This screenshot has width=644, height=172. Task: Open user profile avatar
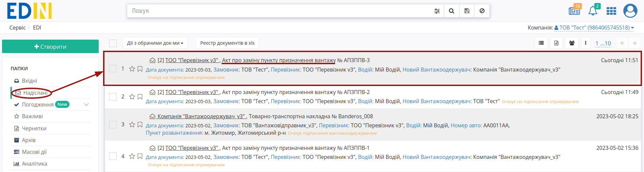pos(630,11)
